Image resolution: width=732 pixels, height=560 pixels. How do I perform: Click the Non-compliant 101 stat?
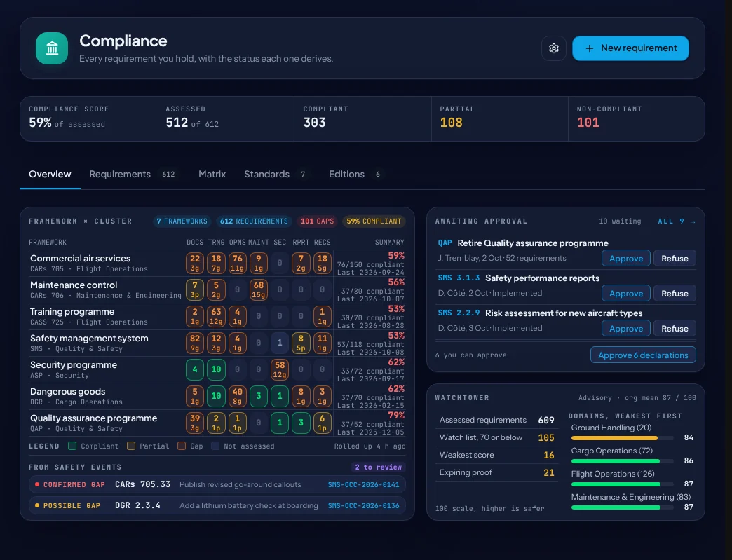(x=636, y=118)
